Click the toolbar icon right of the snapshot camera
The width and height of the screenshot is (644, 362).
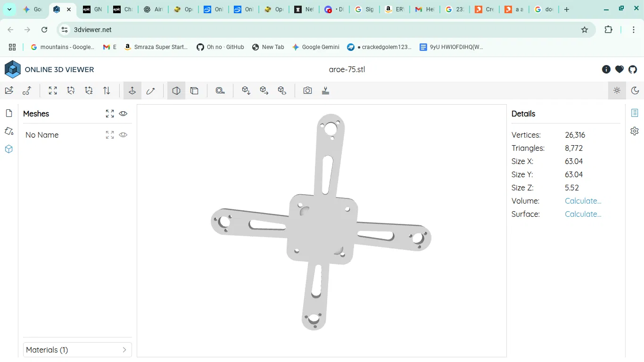tap(325, 90)
